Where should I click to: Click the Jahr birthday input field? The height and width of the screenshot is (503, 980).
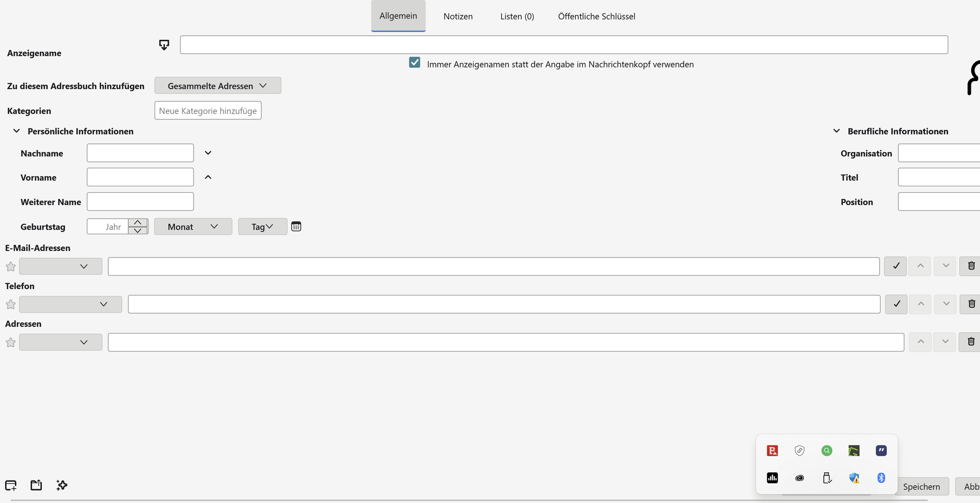click(108, 227)
